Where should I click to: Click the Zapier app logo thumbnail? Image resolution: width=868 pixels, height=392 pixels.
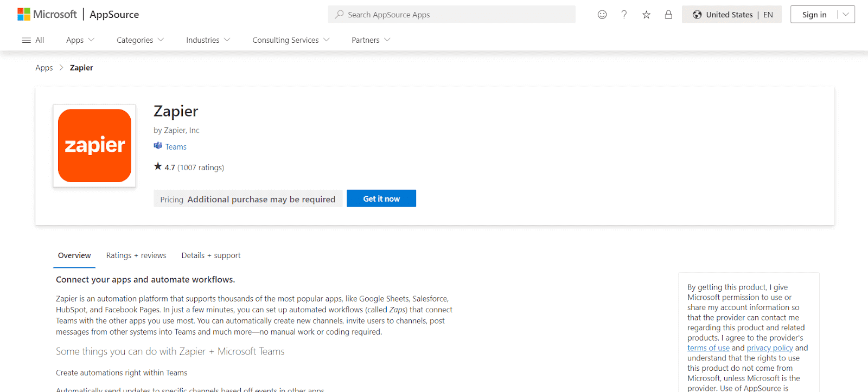pyautogui.click(x=94, y=146)
